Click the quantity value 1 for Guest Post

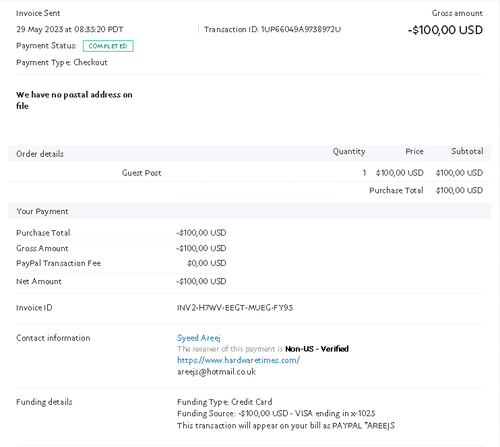364,173
